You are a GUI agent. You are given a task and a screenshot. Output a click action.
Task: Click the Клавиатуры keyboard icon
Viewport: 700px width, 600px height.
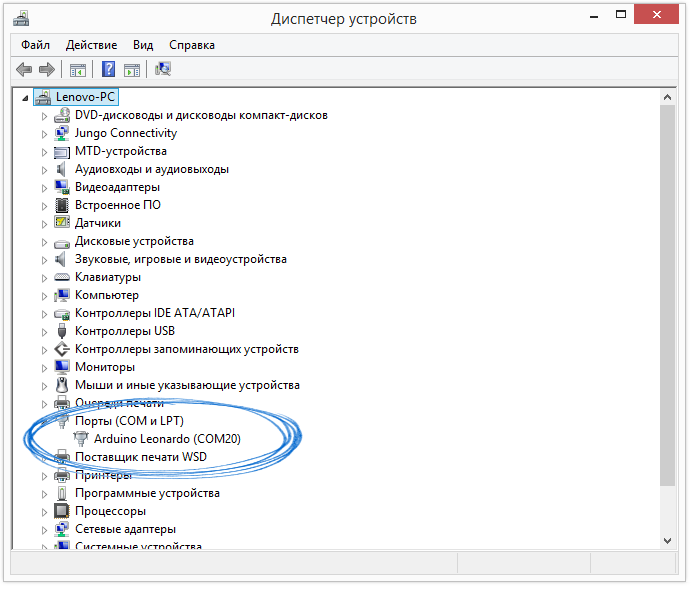pyautogui.click(x=62, y=277)
